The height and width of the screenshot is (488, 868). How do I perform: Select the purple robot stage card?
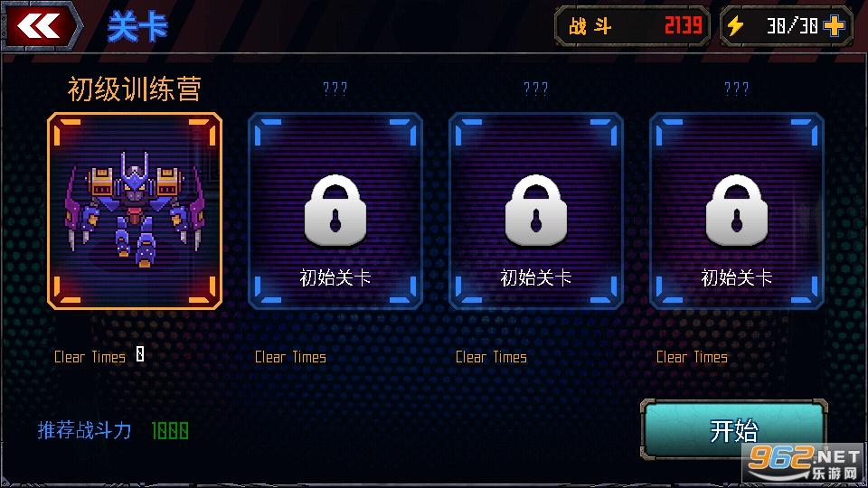click(135, 211)
